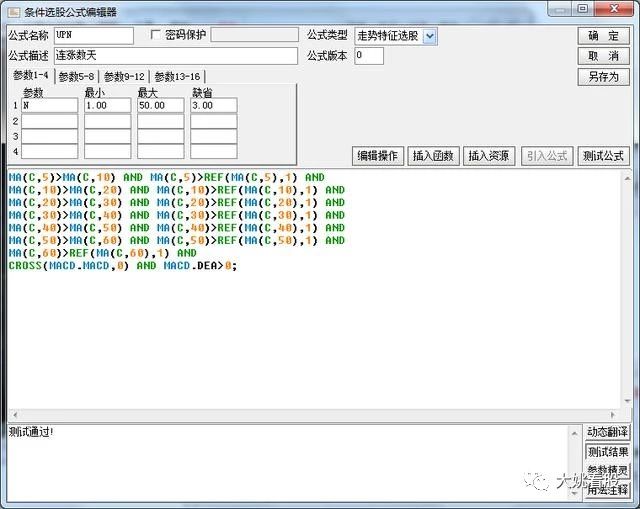640x509 pixels.
Task: Click parameter 1 minimum field 1.00
Action: pyautogui.click(x=108, y=105)
